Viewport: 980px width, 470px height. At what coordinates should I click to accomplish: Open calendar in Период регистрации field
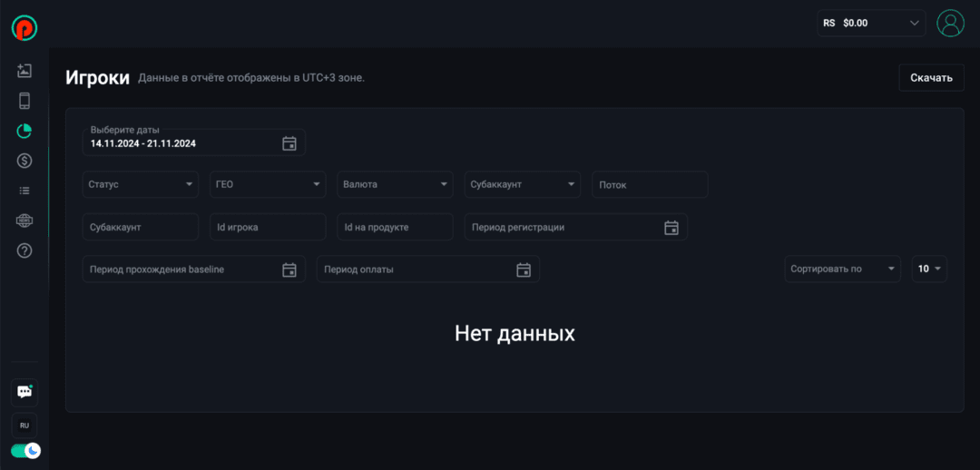(x=671, y=227)
